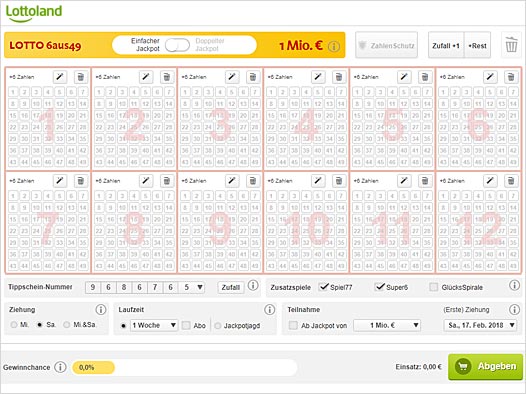Select the Jackpotjagd radio button
This screenshot has height=394, width=526.
(x=217, y=326)
